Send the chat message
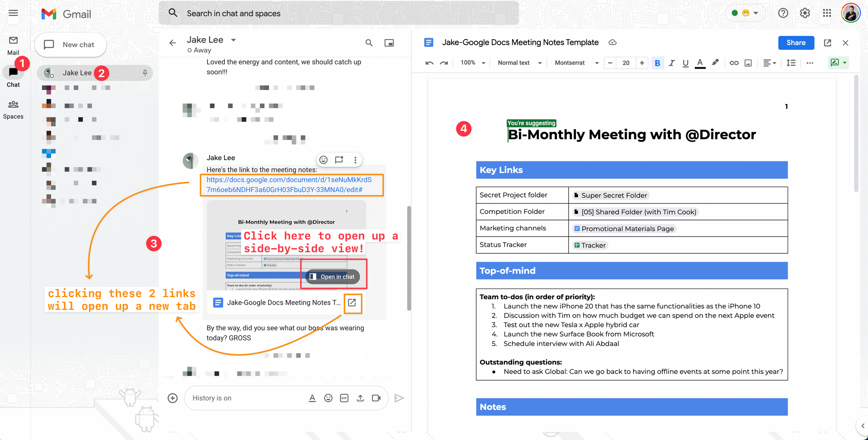 pos(399,398)
